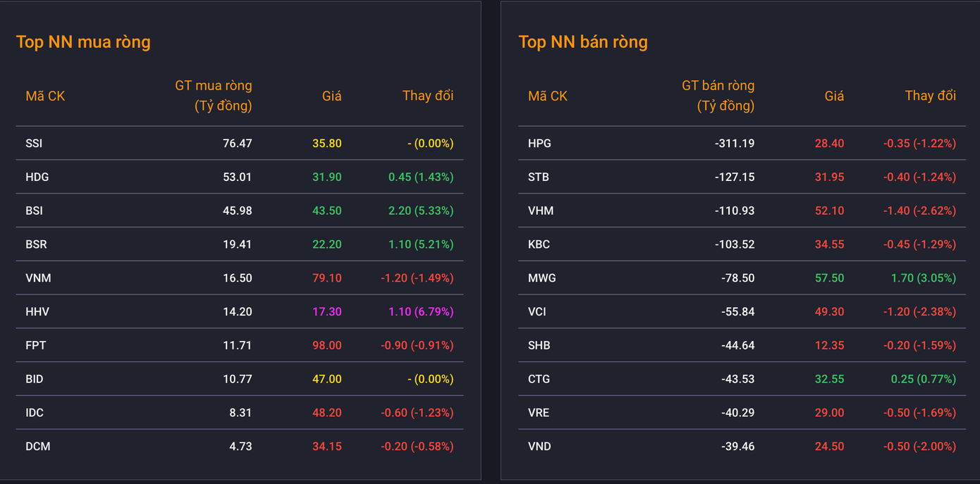Sort by GT bán ròng column header
This screenshot has width=980, height=484.
(x=716, y=95)
